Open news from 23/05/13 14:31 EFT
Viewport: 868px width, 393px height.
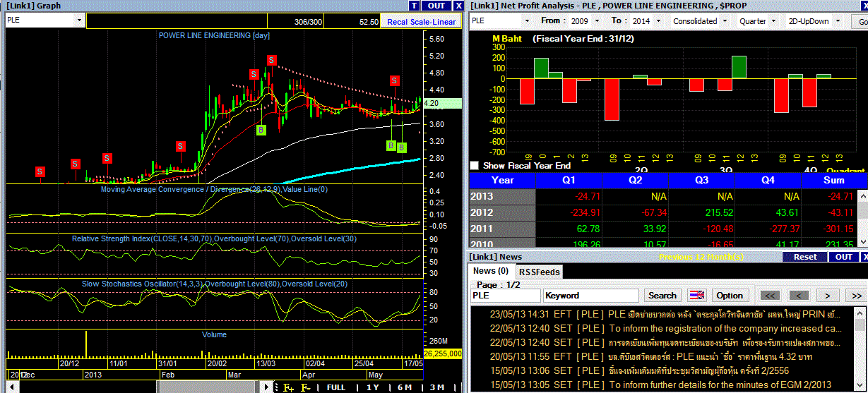tap(662, 314)
